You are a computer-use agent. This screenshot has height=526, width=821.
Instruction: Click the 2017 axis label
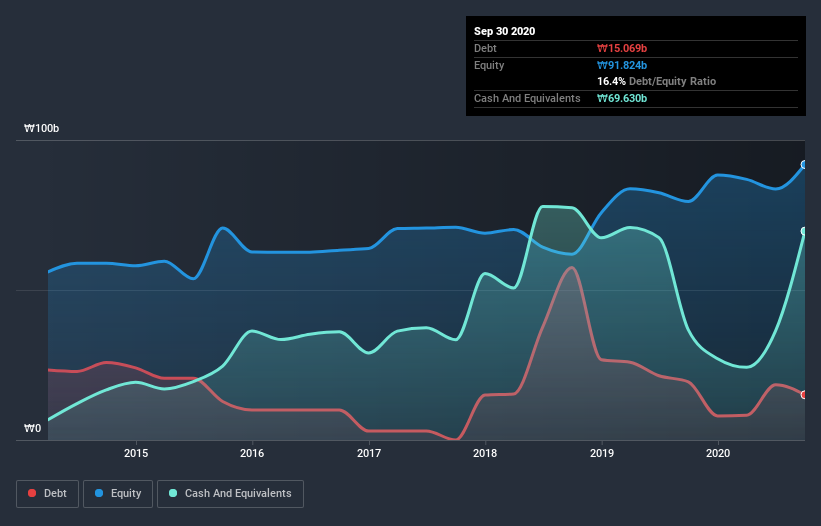pos(369,453)
